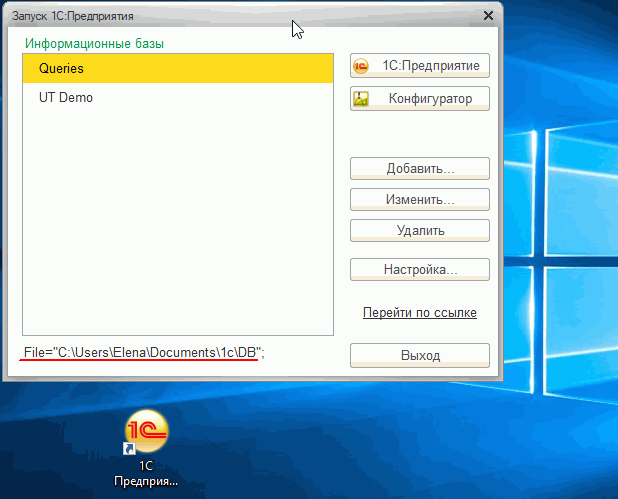Launch 1С:Предприятие mode button
The image size is (618, 499).
pyautogui.click(x=420, y=65)
